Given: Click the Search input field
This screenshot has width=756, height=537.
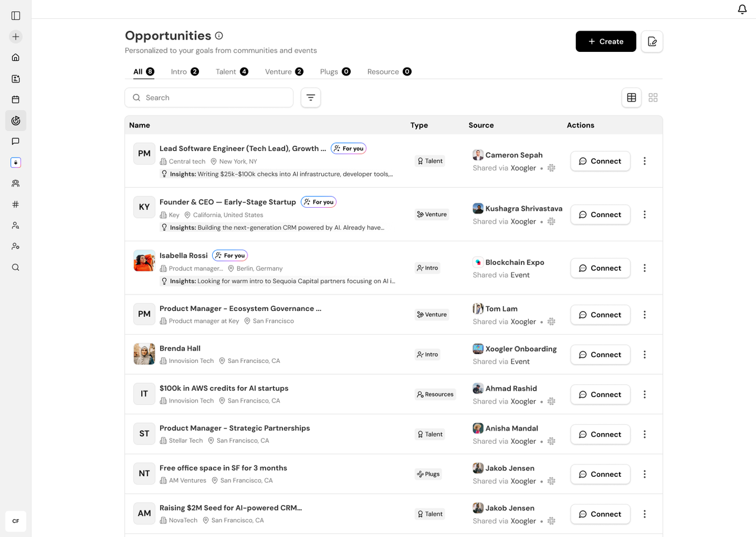Looking at the screenshot, I should point(209,97).
